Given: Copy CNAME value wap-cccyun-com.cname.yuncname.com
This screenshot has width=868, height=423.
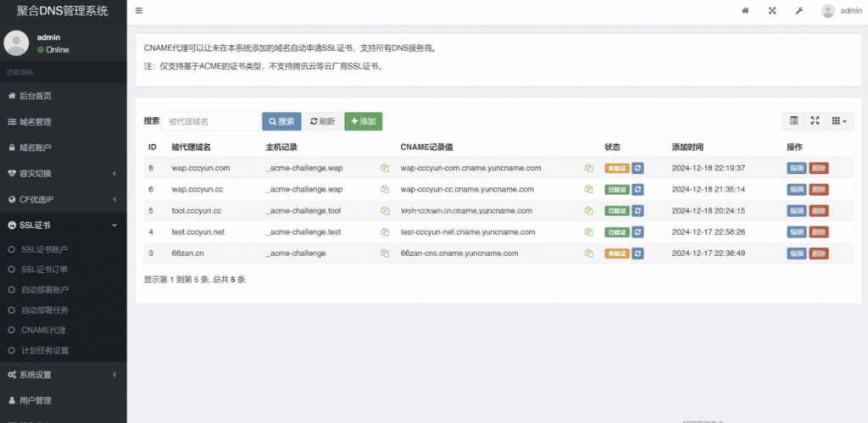Looking at the screenshot, I should (x=589, y=168).
